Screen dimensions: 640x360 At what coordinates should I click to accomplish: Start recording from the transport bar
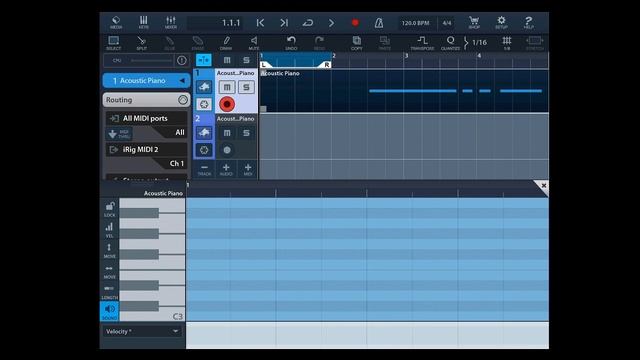(355, 23)
